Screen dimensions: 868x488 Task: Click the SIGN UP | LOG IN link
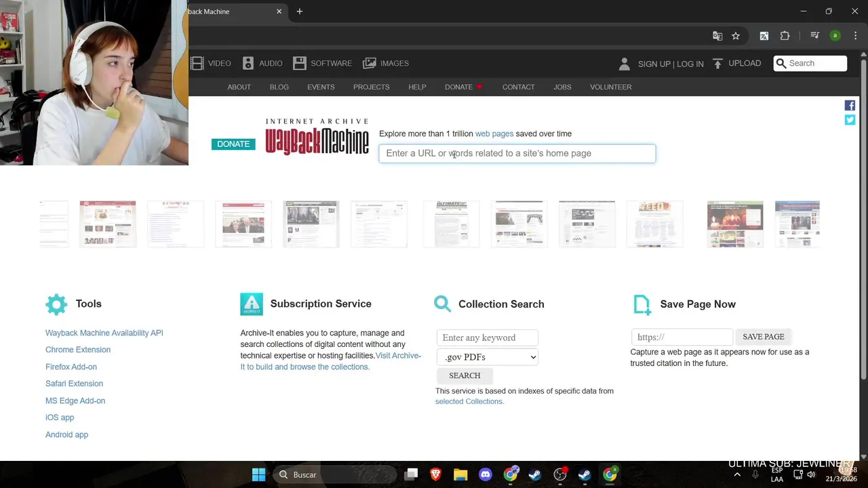click(x=671, y=64)
